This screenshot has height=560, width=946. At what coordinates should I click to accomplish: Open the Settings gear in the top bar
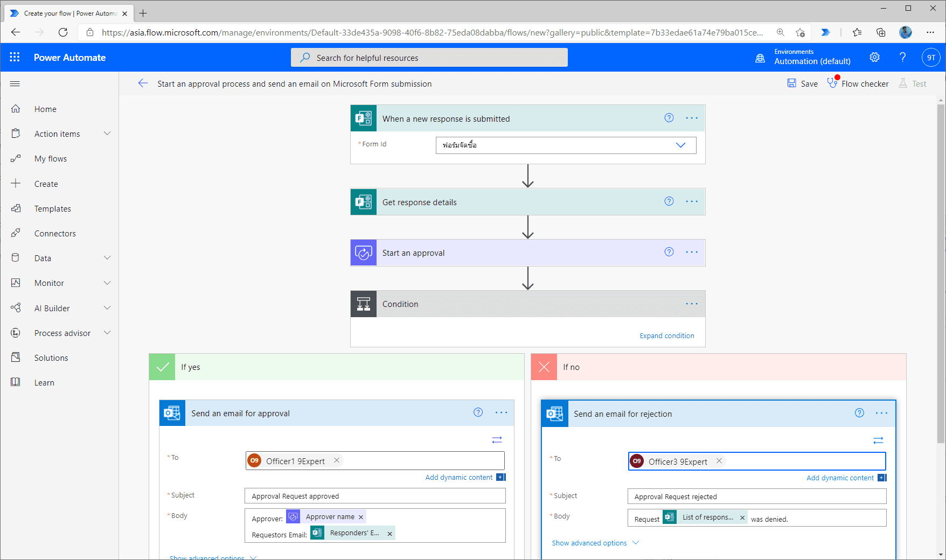874,57
